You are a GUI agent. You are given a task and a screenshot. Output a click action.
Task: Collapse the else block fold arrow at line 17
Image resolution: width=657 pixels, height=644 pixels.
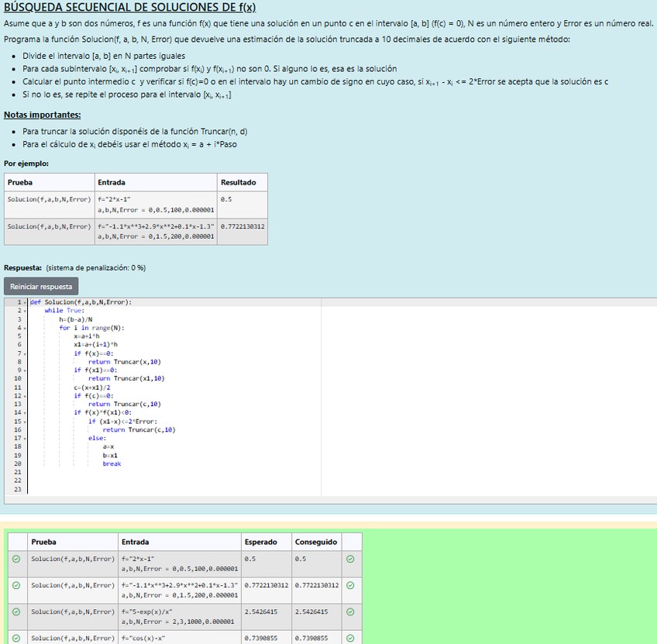pyautogui.click(x=24, y=439)
